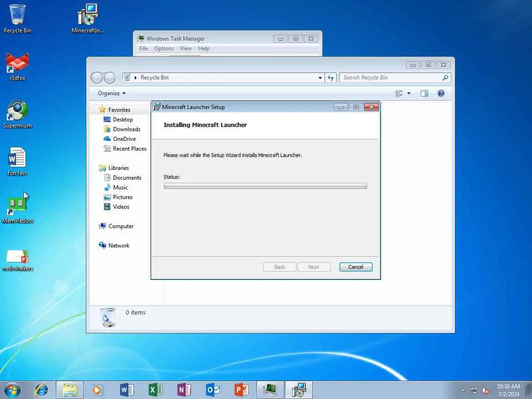Open the view options dropdown arrow

click(409, 93)
